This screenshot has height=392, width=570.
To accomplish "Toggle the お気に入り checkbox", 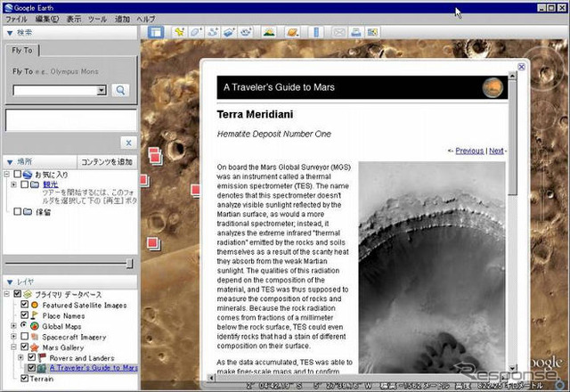I will (x=17, y=175).
